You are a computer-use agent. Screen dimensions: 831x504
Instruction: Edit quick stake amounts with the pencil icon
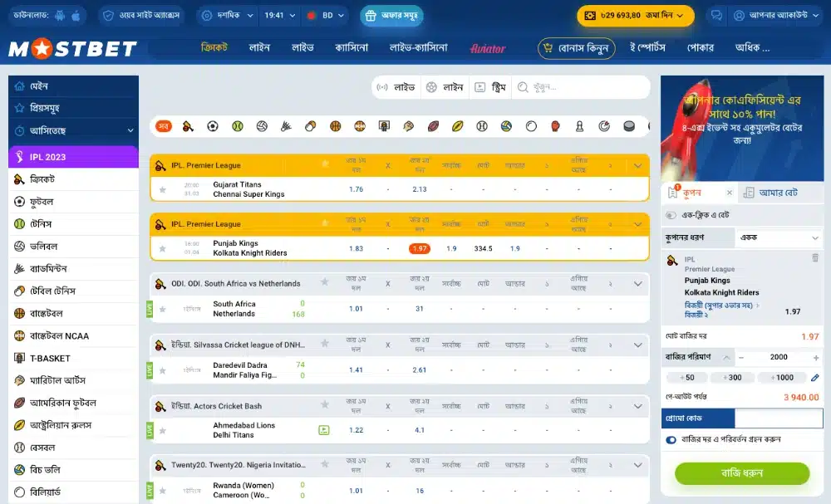815,378
